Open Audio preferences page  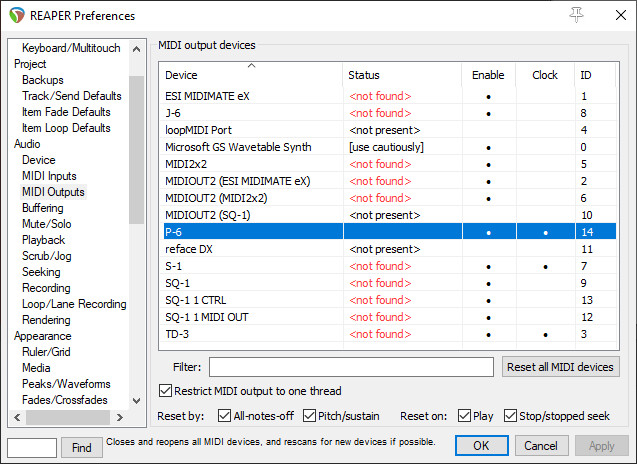pos(27,144)
